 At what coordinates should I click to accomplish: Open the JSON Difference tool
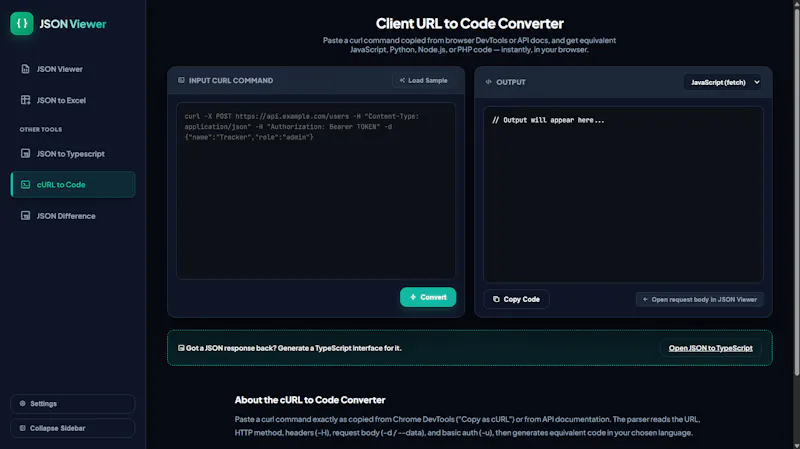72,216
